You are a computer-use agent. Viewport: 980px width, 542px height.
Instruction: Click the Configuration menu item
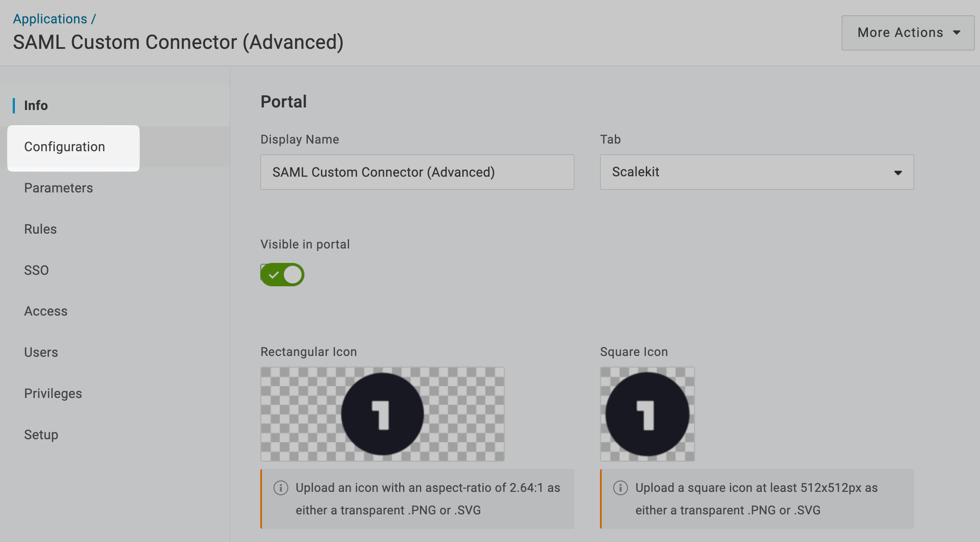tap(64, 147)
